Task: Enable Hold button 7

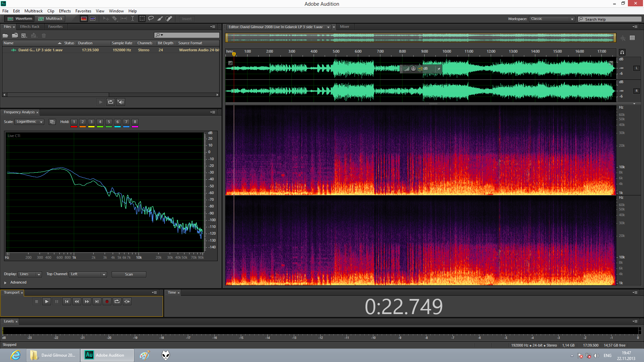Action: (x=126, y=122)
